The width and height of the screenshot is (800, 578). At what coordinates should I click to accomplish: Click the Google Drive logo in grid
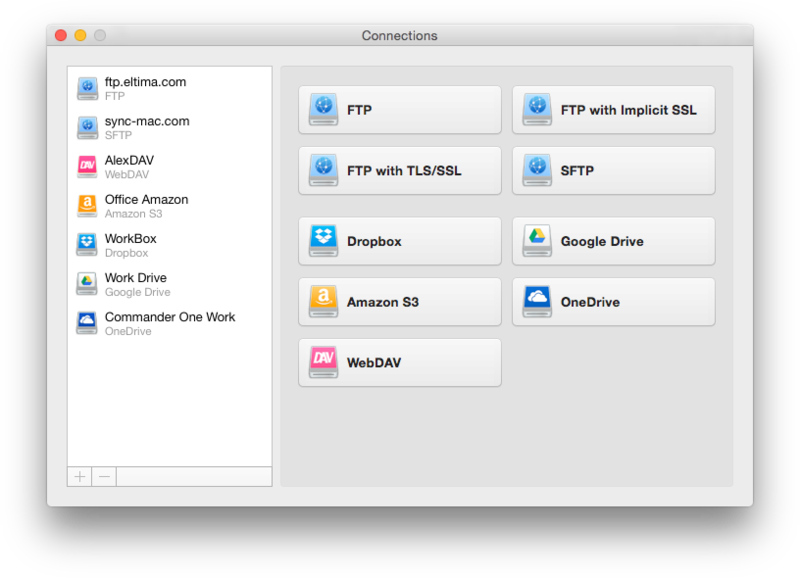coord(537,241)
